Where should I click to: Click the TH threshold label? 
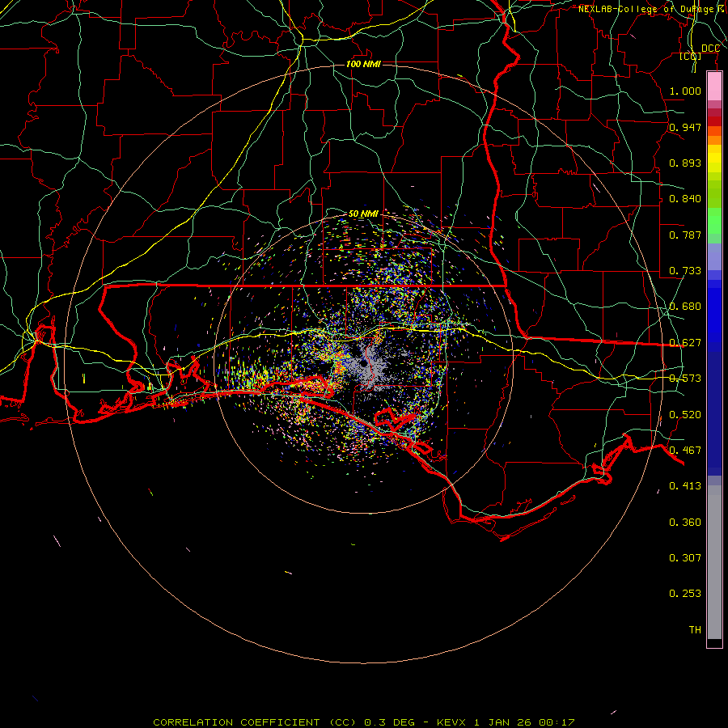(x=695, y=630)
